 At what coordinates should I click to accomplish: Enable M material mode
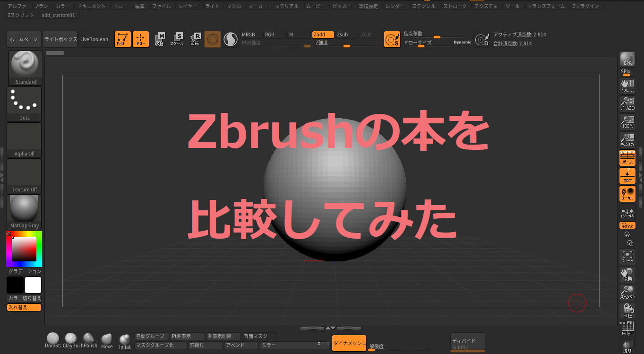coord(299,35)
